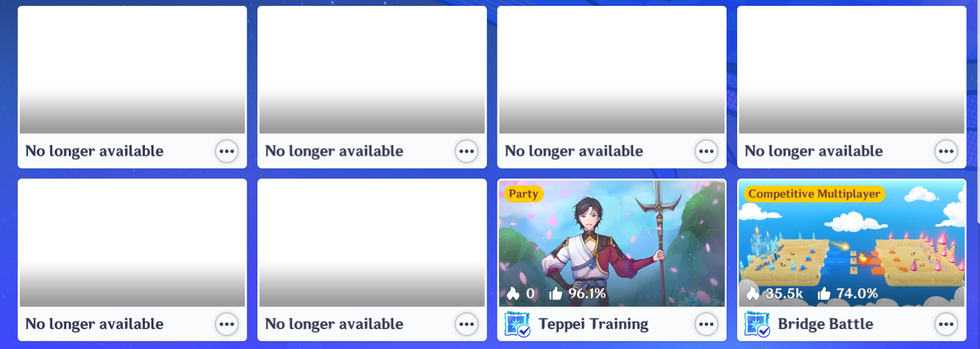Image resolution: width=980 pixels, height=349 pixels.
Task: Open ellipsis menu of first bottom-row unavailable card
Action: coord(227,324)
